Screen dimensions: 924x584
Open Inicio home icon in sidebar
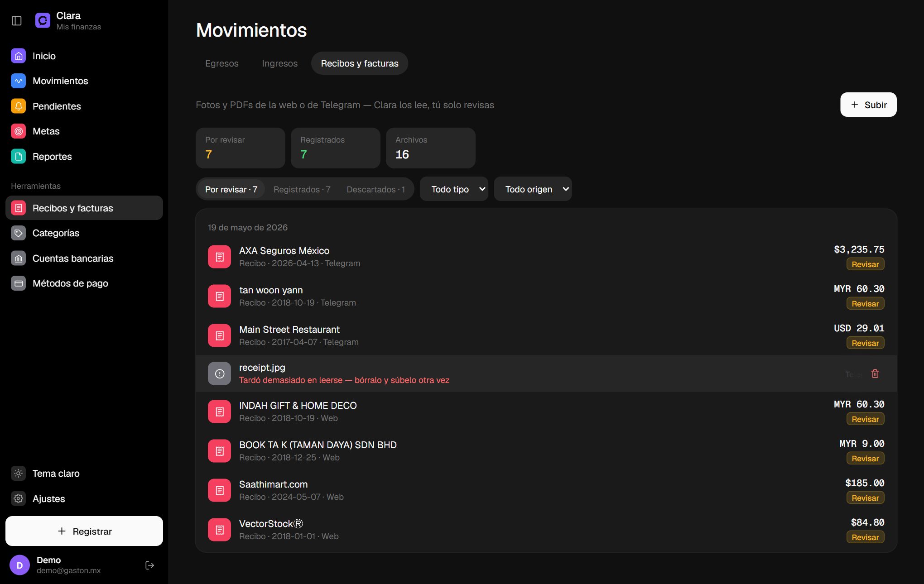pyautogui.click(x=19, y=56)
